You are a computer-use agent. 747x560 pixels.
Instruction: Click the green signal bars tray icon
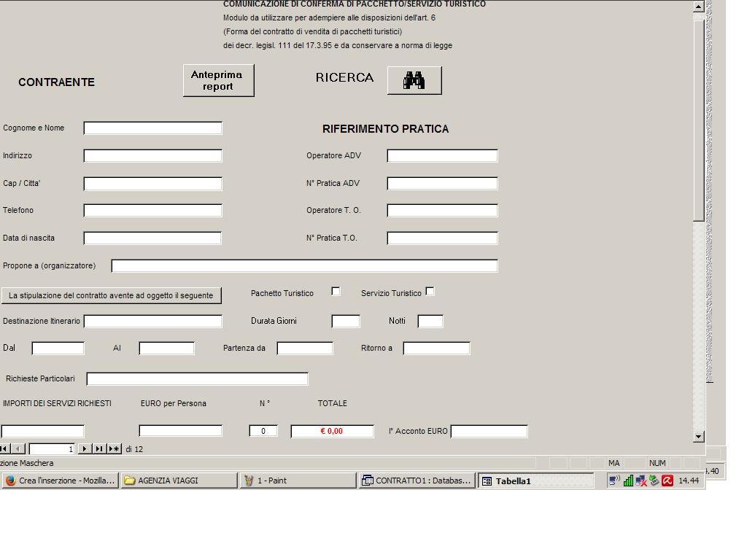(628, 481)
